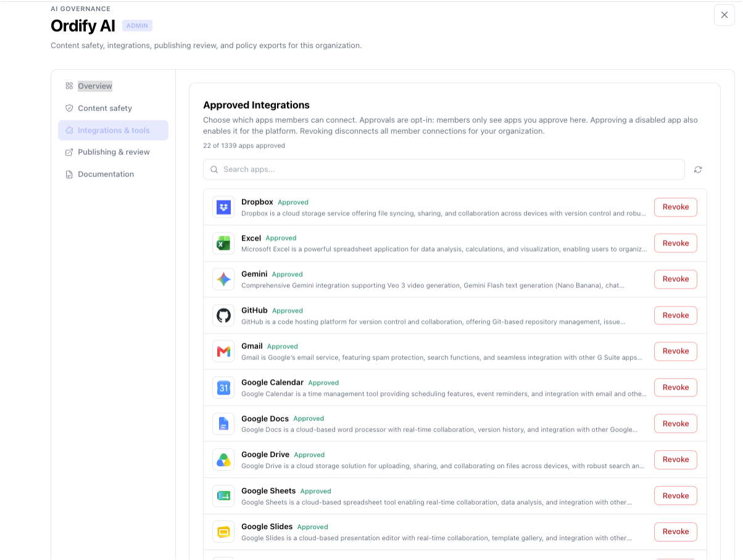Click the Approved Integrations heading
This screenshot has height=560, width=743.
click(257, 105)
